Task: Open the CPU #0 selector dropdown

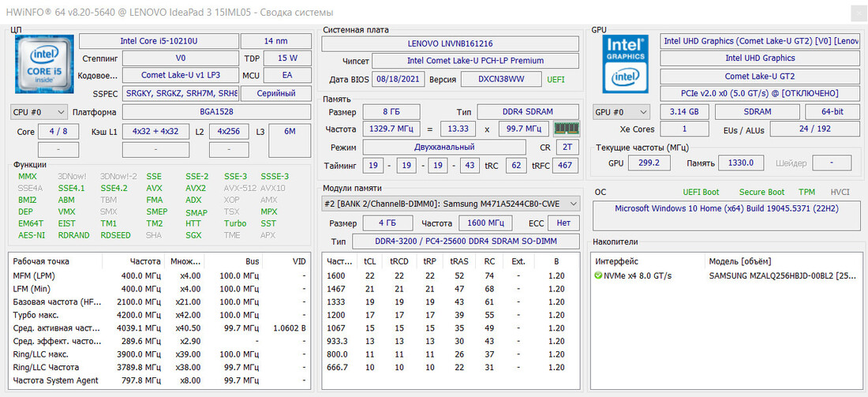Action: (x=39, y=112)
